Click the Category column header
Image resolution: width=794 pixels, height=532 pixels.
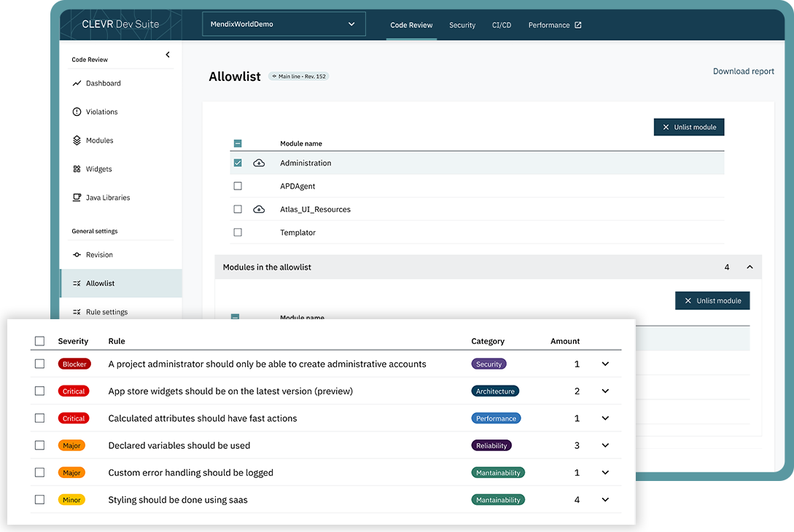coord(488,341)
